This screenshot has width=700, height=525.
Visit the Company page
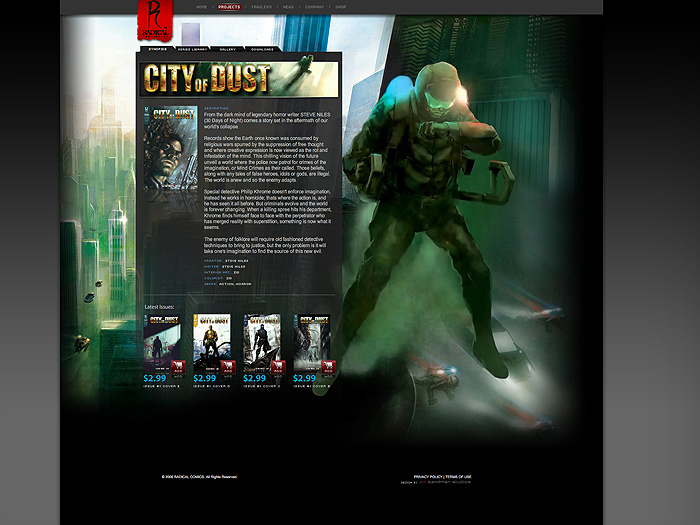[x=314, y=7]
